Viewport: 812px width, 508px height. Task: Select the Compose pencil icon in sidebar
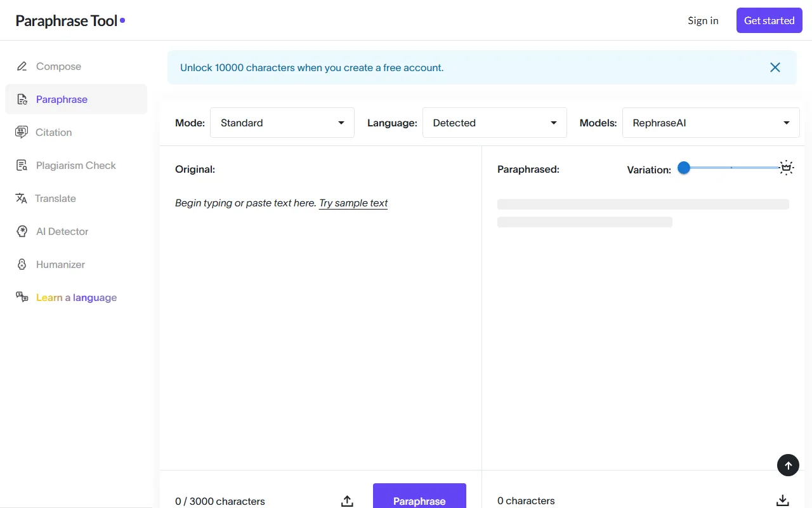coord(22,66)
